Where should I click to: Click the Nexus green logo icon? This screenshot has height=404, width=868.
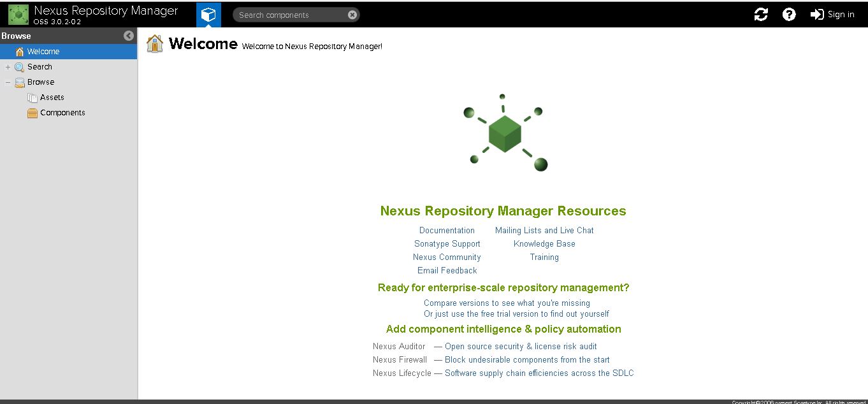(17, 14)
